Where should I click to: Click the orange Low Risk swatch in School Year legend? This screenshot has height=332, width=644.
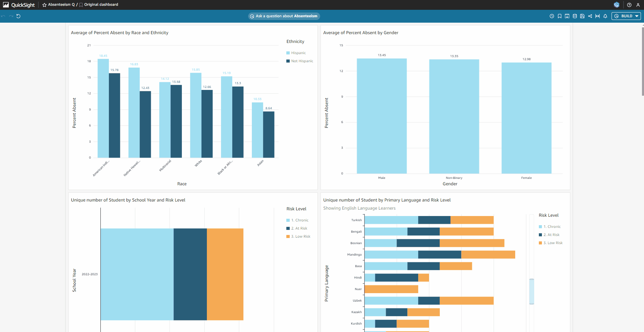click(x=288, y=236)
